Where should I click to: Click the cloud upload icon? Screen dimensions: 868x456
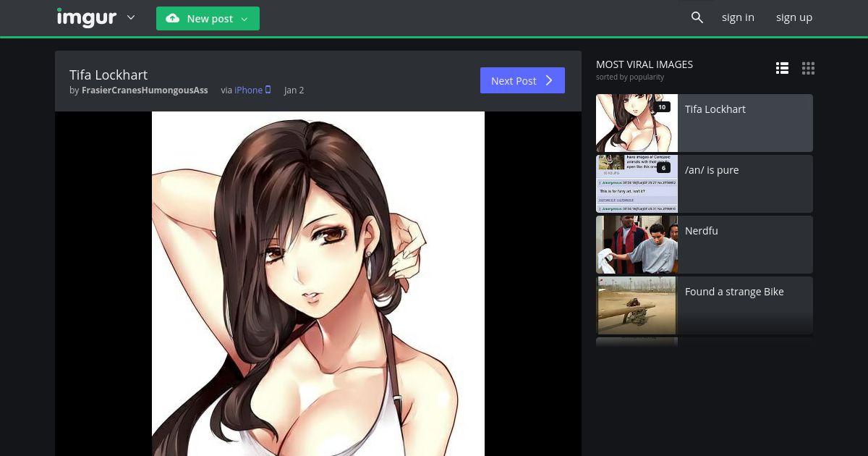point(173,19)
